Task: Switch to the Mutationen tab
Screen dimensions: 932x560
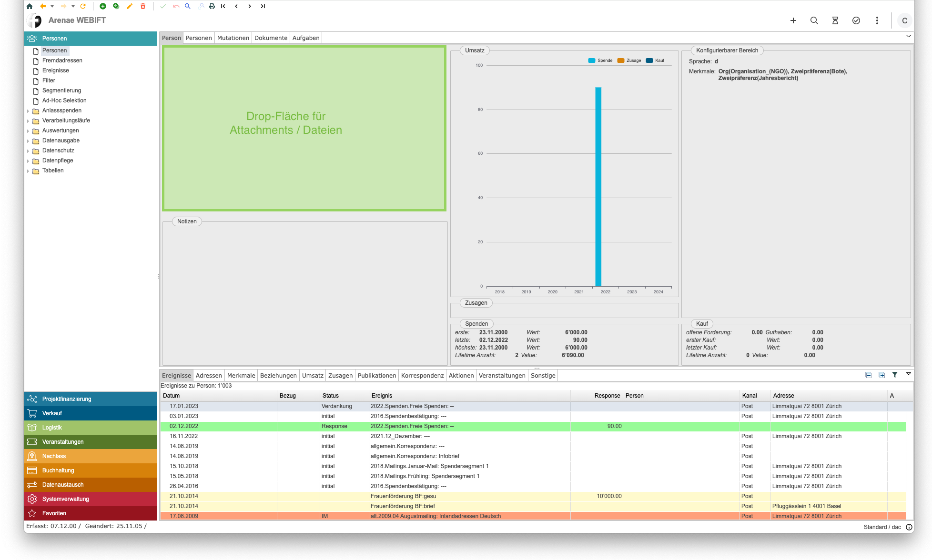Action: tap(233, 38)
